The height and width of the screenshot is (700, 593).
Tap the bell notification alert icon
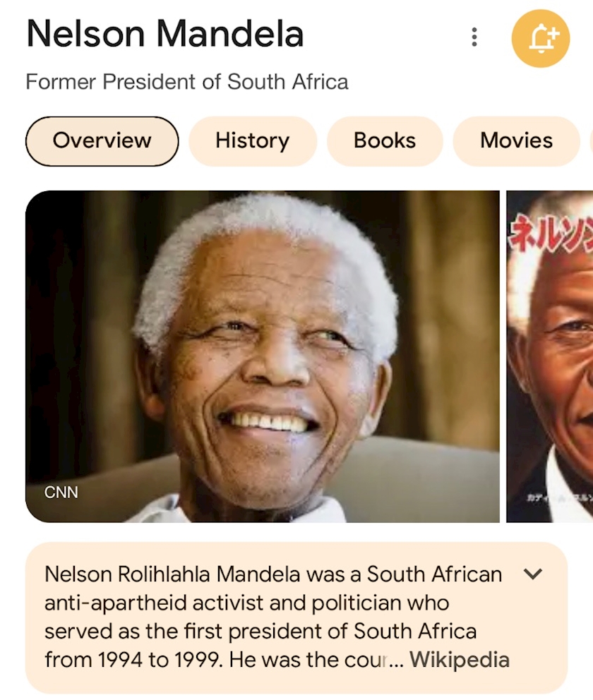click(540, 38)
